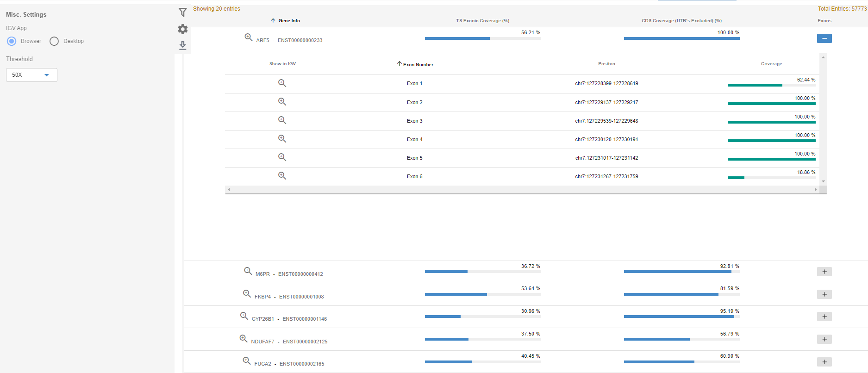This screenshot has height=373, width=868.
Task: Open the 50X threshold dropdown
Action: coord(31,75)
